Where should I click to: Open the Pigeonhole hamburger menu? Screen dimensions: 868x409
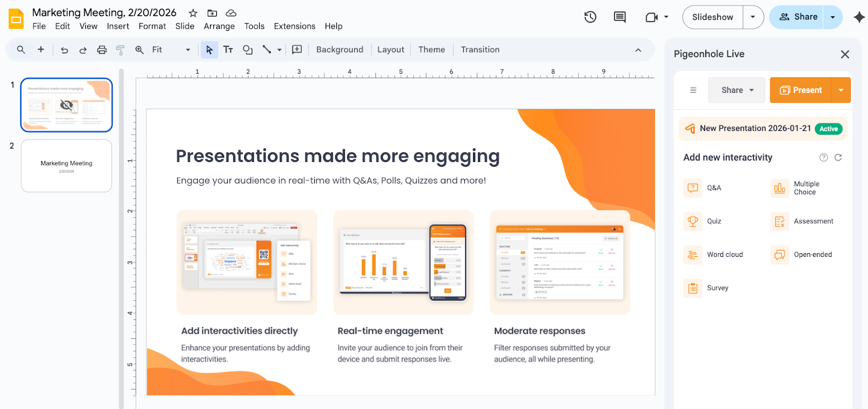point(693,90)
